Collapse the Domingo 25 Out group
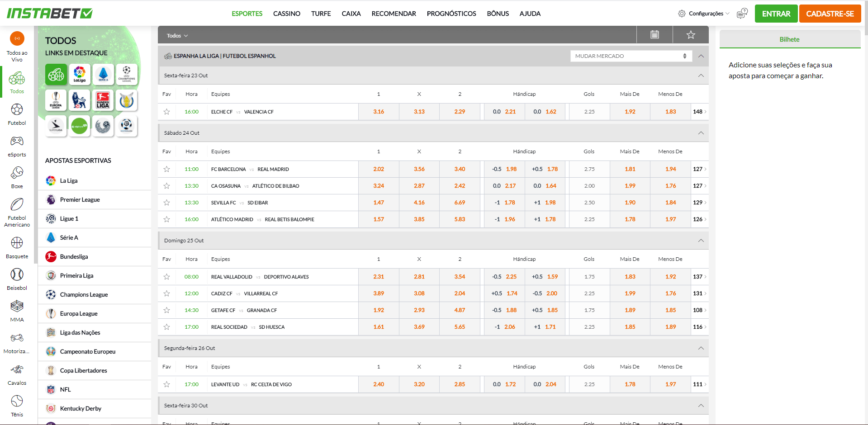Screen dimensions: 868x425 click(701, 241)
